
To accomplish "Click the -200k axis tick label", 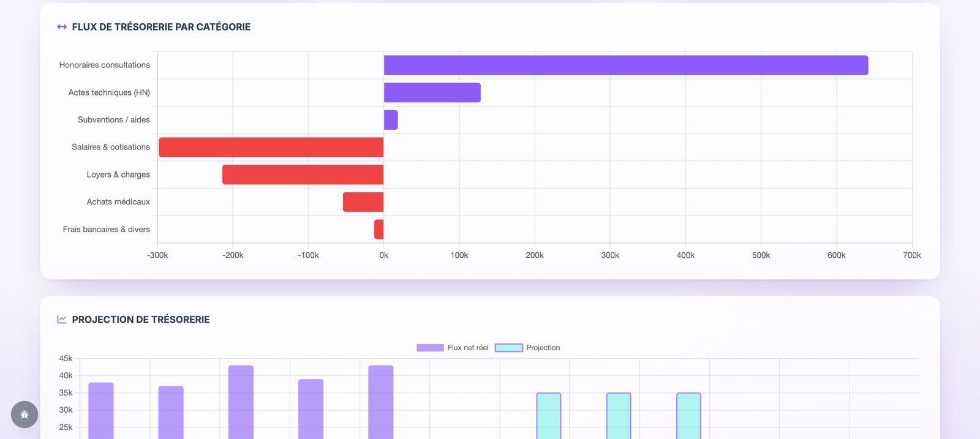I will [233, 255].
